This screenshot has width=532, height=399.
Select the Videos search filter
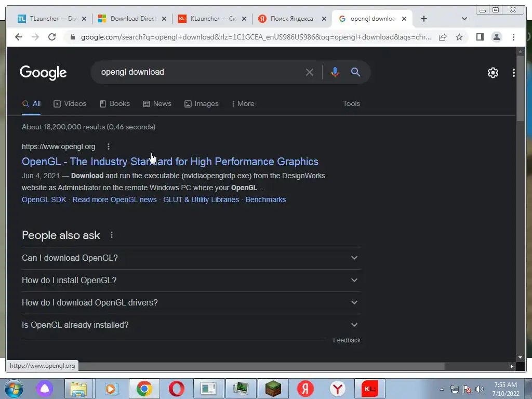click(x=70, y=104)
